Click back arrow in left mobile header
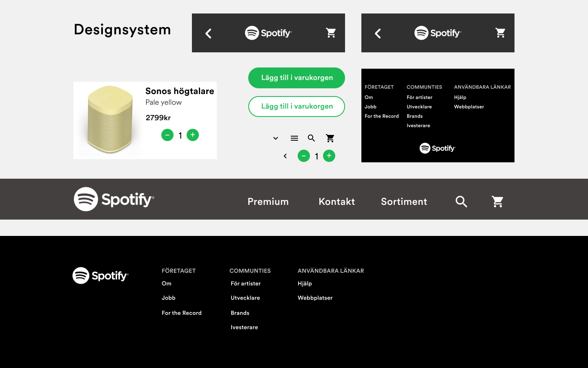588x368 pixels. 208,34
